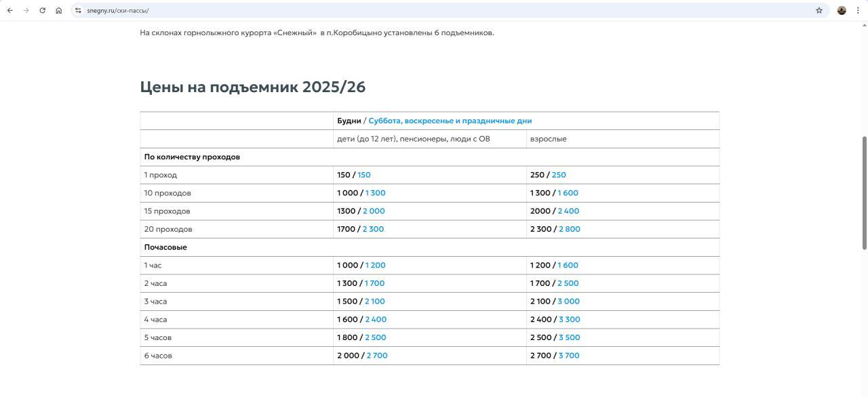868x397 pixels.
Task: Click the 'Цены на подъемник 2025/26' heading
Action: (252, 87)
